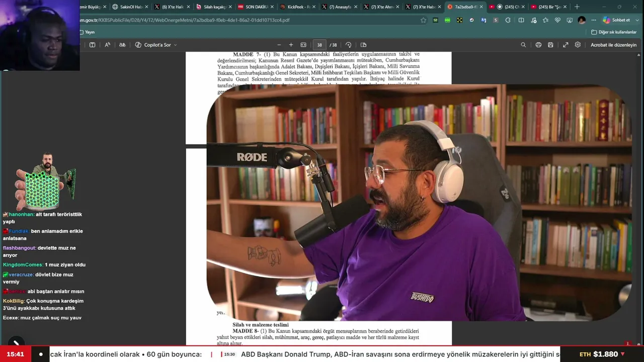The image size is (644, 362).
Task: Click the ETH $1.880 price ticker
Action: click(602, 354)
